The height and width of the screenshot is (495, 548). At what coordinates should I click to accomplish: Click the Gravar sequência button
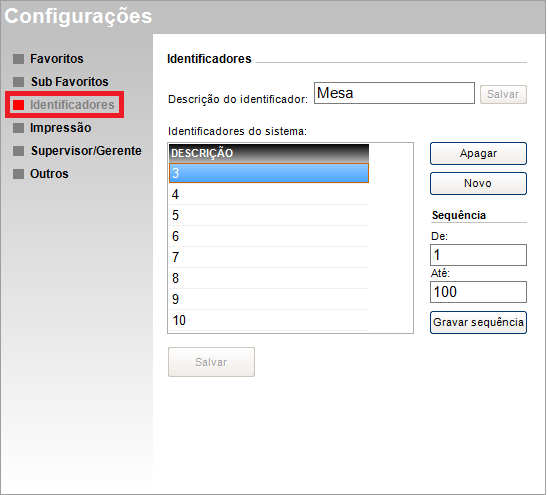pyautogui.click(x=478, y=322)
